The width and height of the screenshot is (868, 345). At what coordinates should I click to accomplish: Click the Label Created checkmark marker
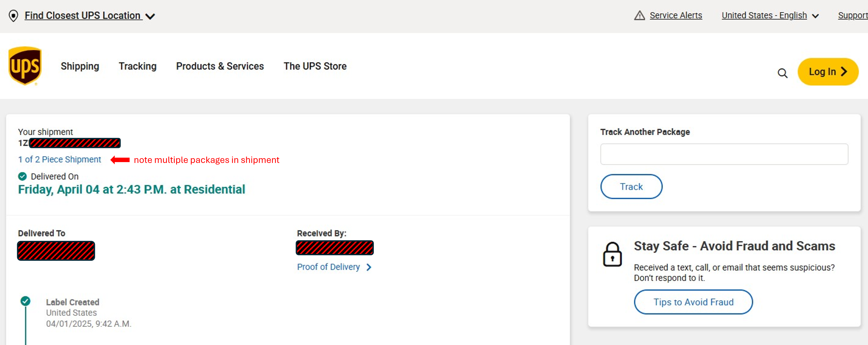pos(25,301)
